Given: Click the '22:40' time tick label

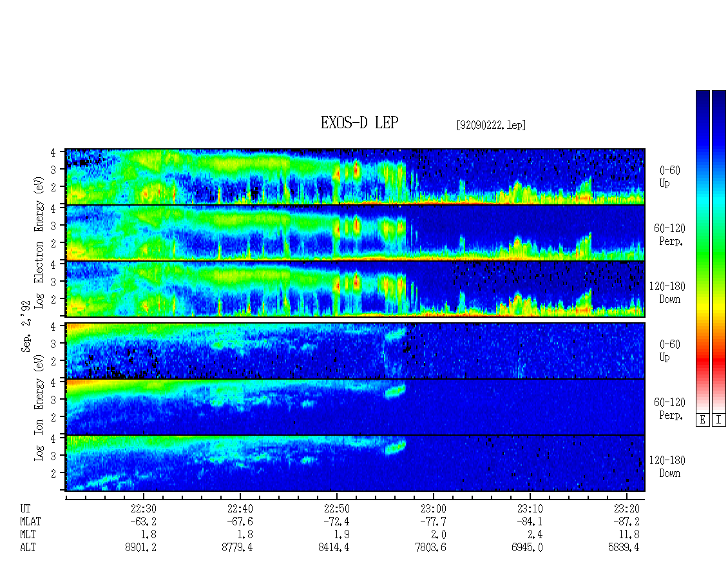Looking at the screenshot, I should [240, 509].
